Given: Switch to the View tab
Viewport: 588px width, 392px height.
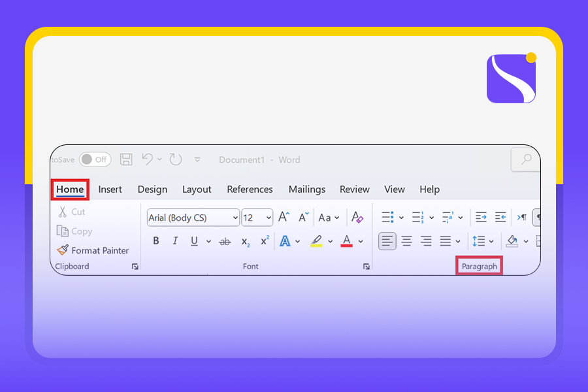Looking at the screenshot, I should coord(395,189).
